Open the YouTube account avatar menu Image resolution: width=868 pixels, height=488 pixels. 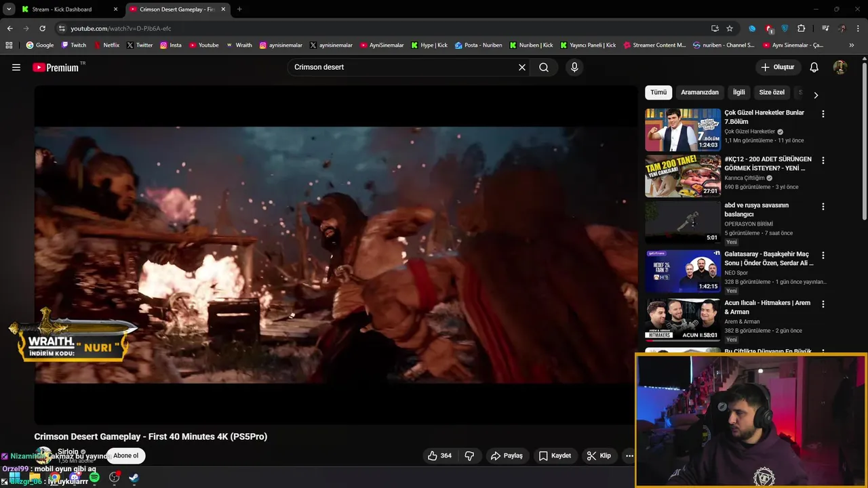[840, 67]
